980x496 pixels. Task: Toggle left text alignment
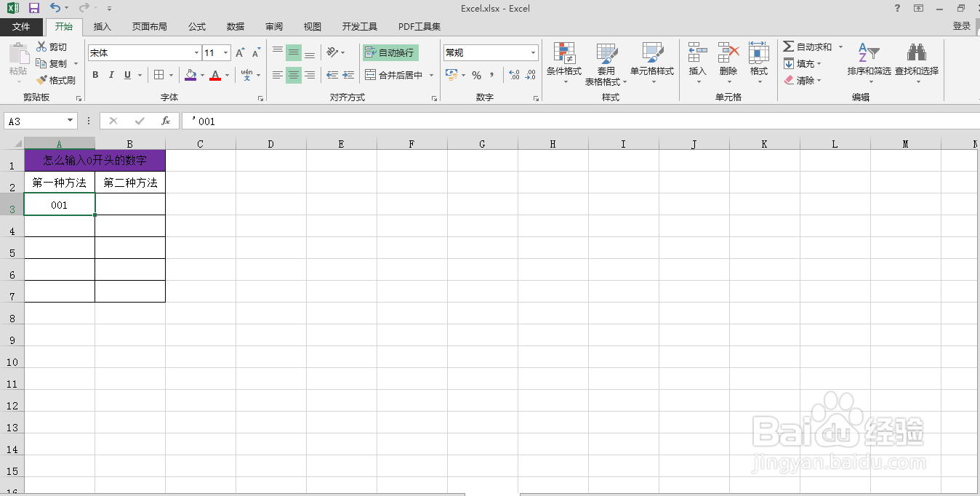click(x=278, y=75)
